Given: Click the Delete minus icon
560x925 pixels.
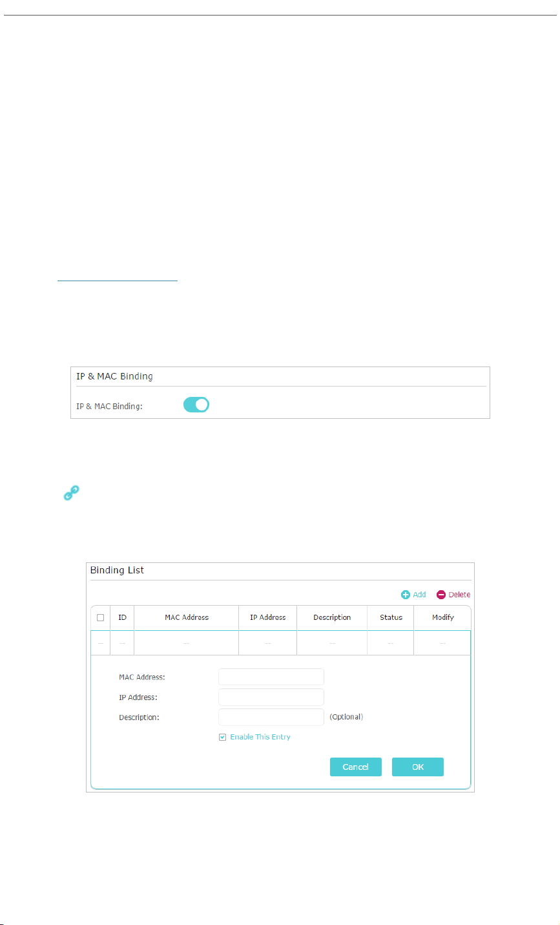Looking at the screenshot, I should point(441,595).
